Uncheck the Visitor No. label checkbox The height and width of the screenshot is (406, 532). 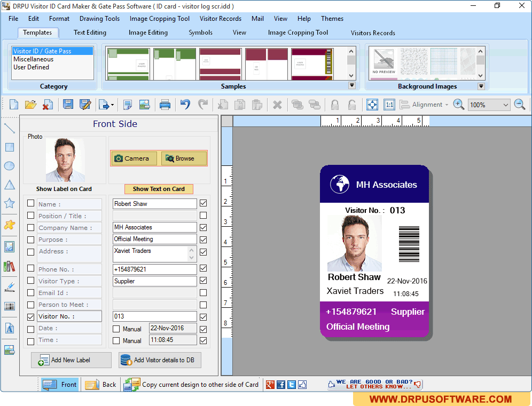click(30, 317)
